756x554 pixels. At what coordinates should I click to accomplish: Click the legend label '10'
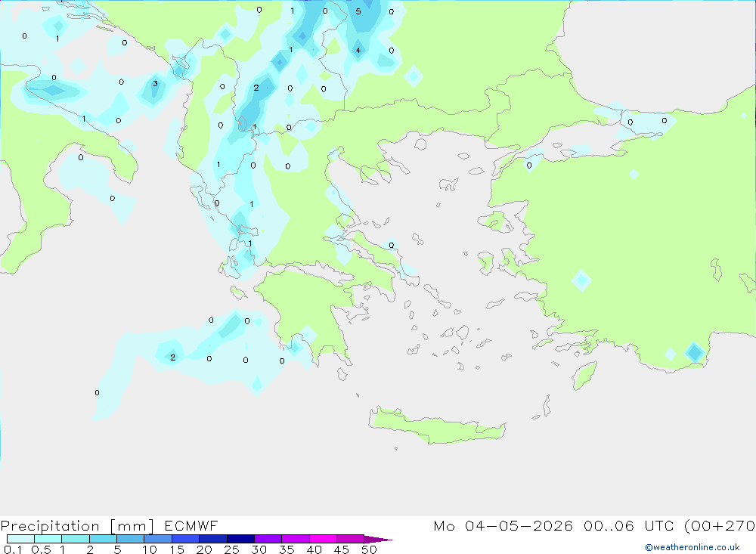[x=150, y=549]
